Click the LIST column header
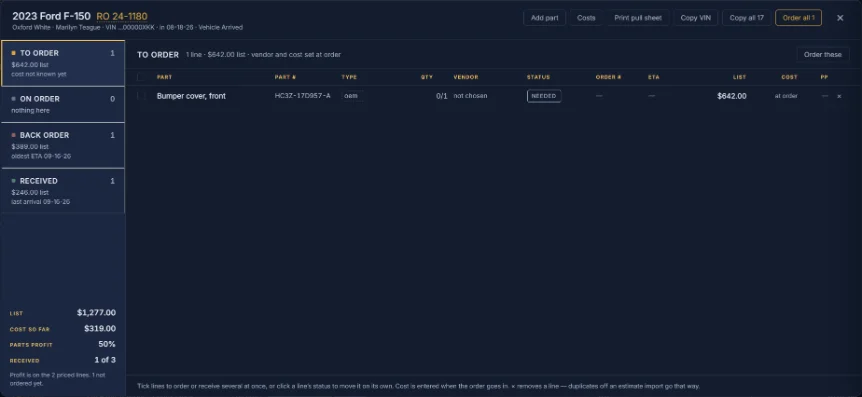This screenshot has height=397, width=862. [x=739, y=77]
